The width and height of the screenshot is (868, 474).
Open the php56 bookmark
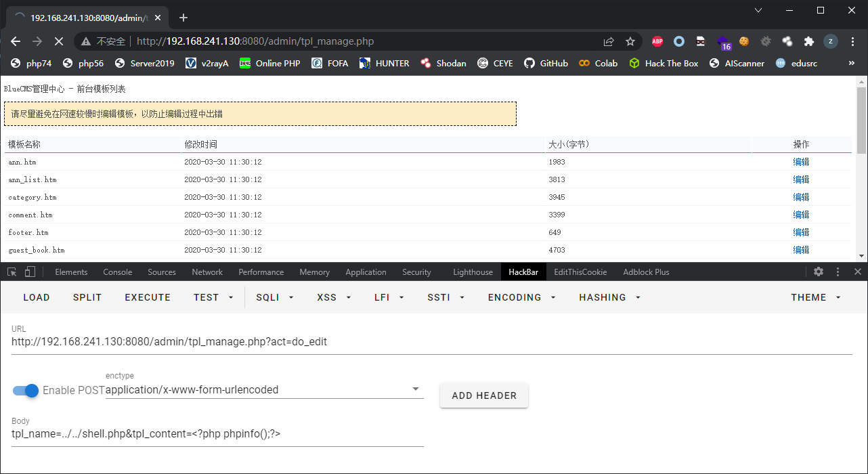click(x=83, y=63)
